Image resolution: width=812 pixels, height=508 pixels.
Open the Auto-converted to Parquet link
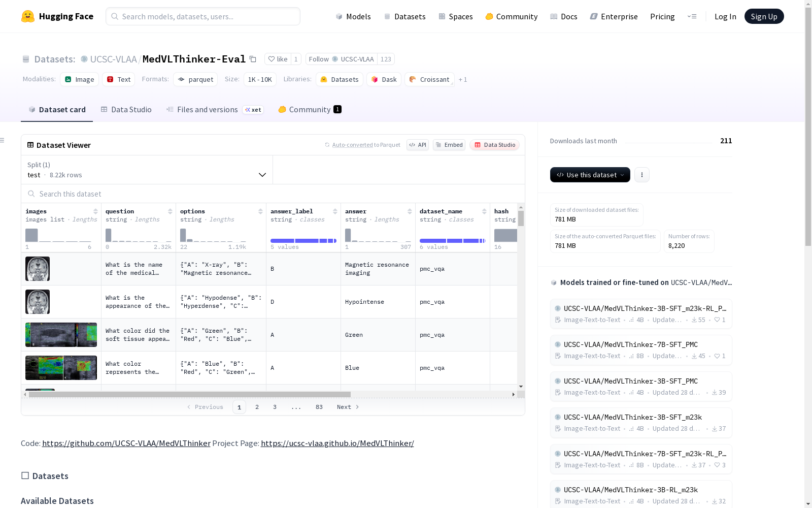tap(366, 145)
